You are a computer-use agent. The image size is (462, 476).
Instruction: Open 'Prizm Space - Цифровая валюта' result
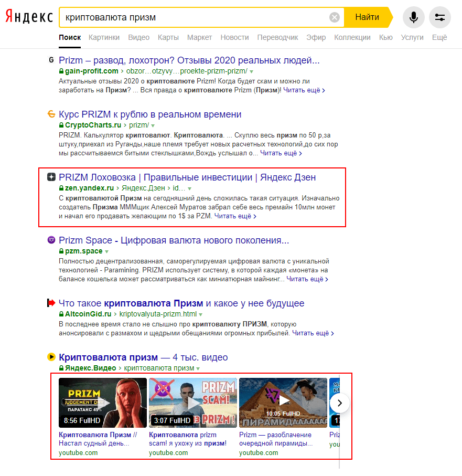coord(174,240)
